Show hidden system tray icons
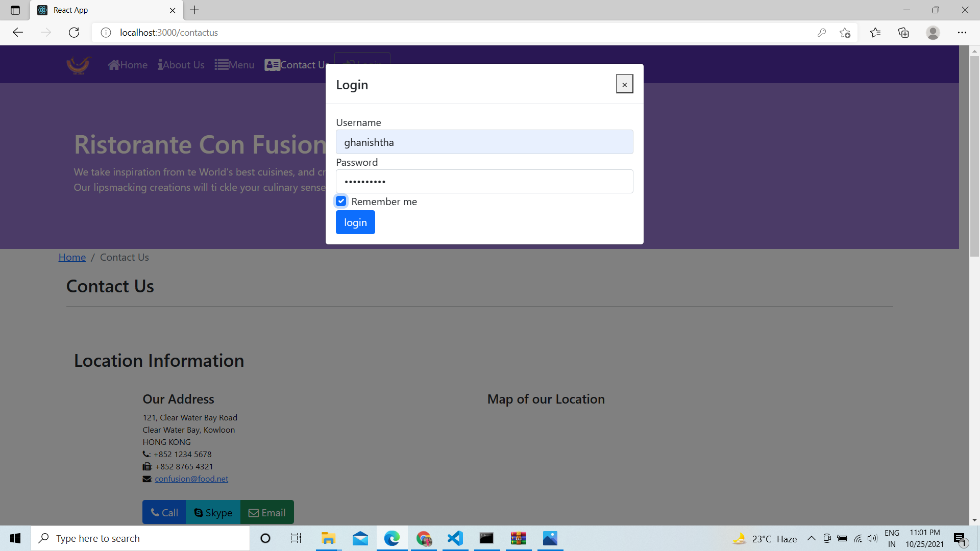The image size is (980, 551). pos(811,538)
